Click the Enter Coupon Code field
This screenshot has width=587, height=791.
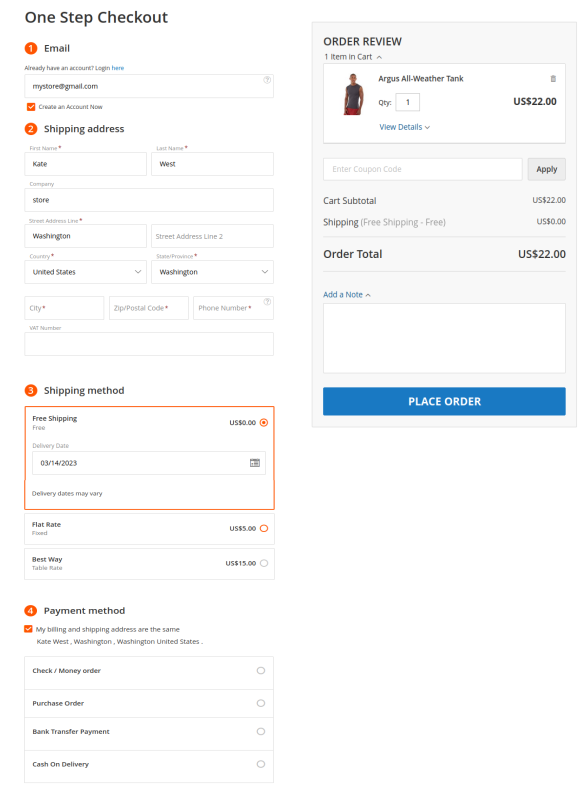423,169
